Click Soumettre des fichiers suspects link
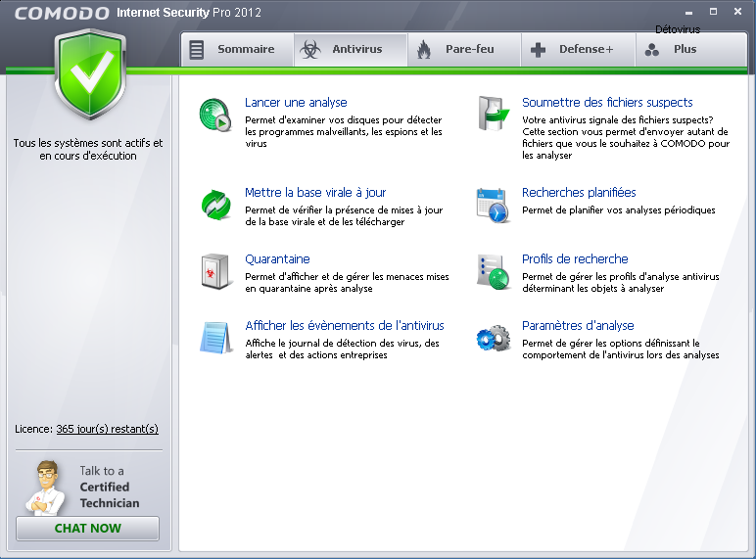Image resolution: width=756 pixels, height=559 pixels. (607, 102)
